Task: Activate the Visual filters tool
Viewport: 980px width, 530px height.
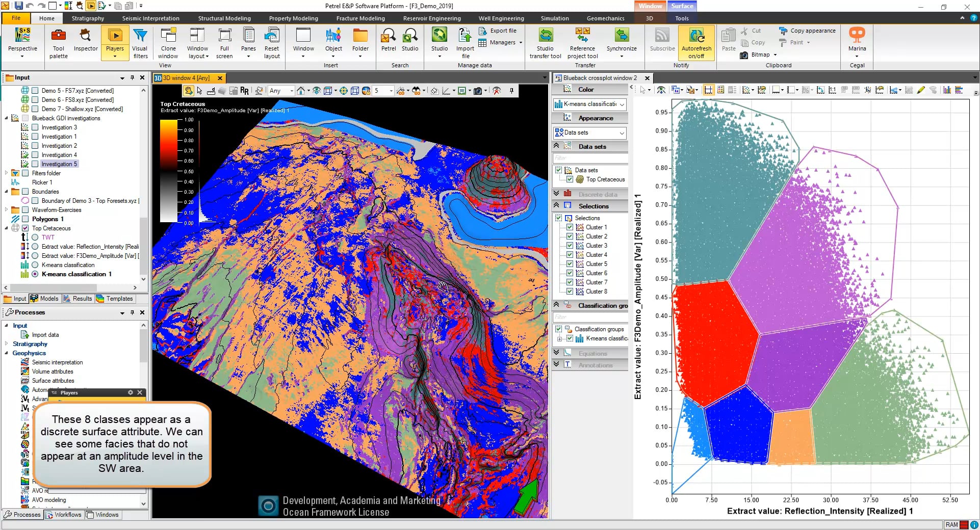Action: click(x=141, y=42)
